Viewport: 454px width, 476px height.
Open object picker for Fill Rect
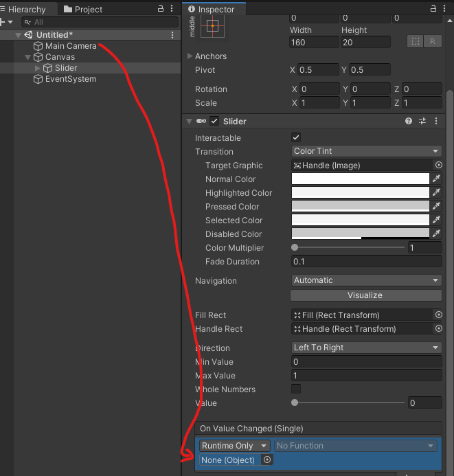point(438,315)
